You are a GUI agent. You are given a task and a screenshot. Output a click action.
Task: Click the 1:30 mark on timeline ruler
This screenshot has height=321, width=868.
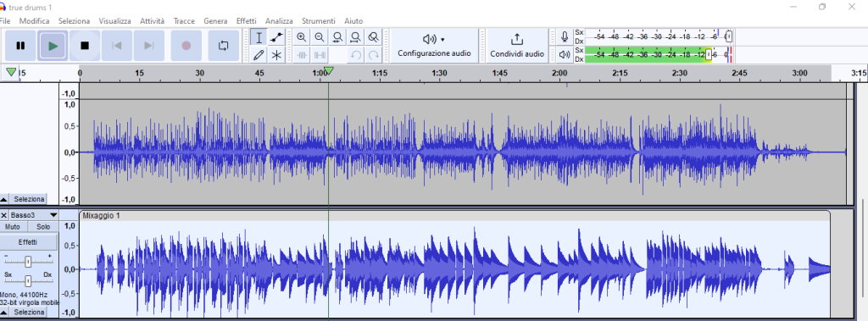(439, 73)
